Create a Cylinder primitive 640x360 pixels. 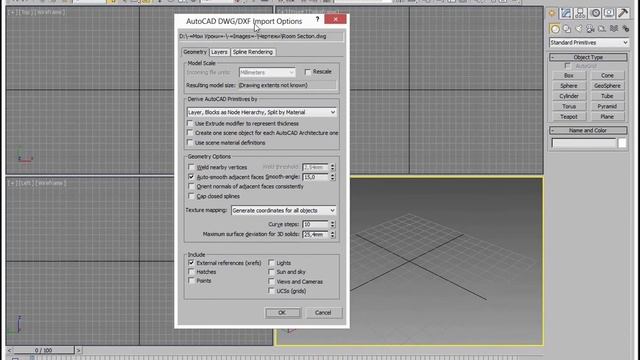(x=569, y=96)
